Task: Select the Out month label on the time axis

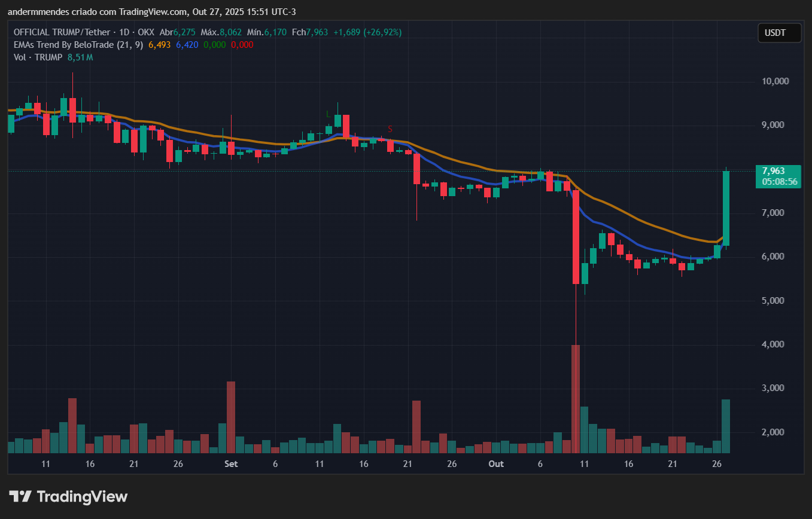Action: pos(495,464)
